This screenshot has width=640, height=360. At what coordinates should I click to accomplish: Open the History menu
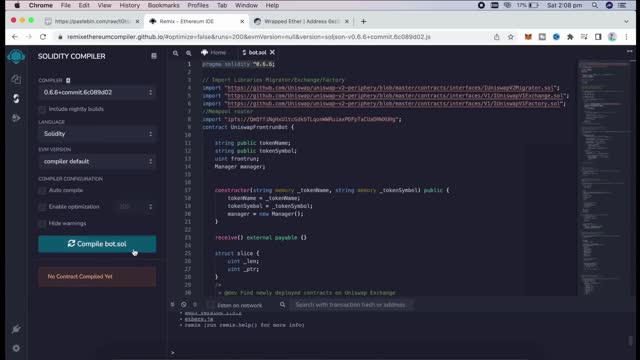click(x=129, y=5)
